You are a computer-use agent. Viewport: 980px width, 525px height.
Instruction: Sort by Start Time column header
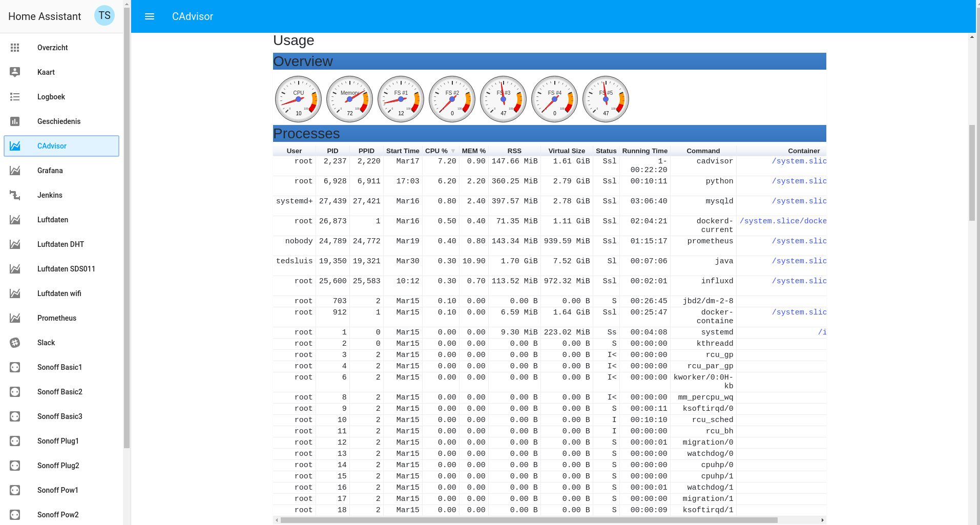click(403, 151)
